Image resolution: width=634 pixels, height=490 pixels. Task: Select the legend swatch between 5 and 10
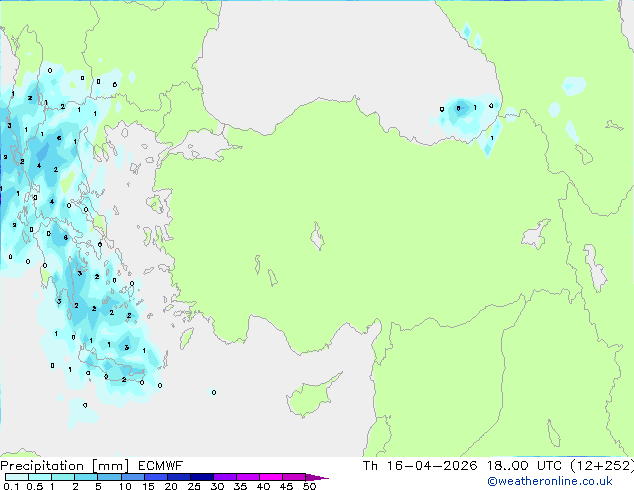pos(109,477)
